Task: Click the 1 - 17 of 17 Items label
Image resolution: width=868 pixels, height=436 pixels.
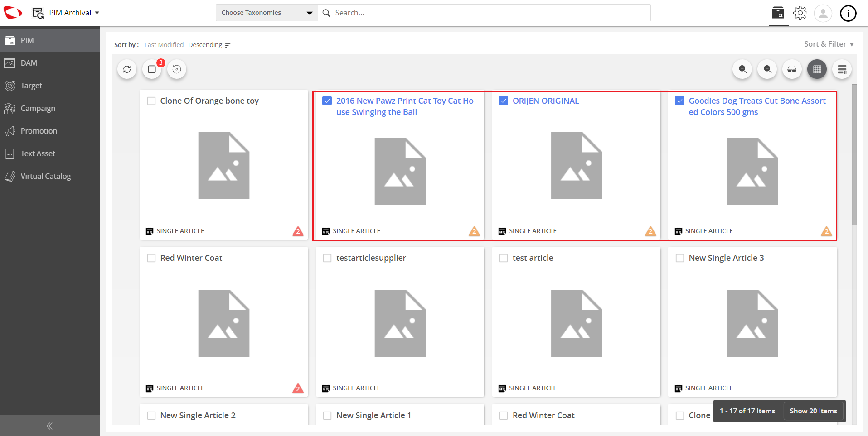Action: pyautogui.click(x=747, y=411)
